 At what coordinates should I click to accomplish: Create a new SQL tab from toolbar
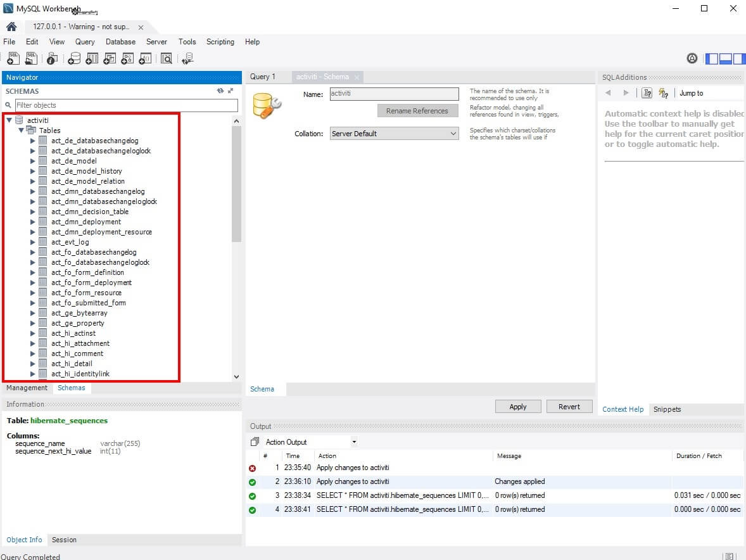[x=13, y=58]
